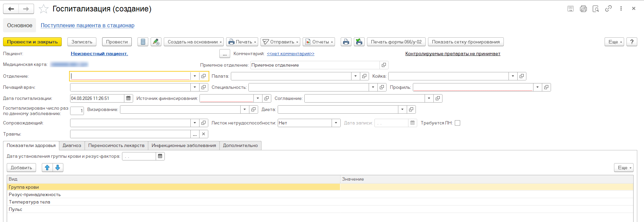644x222 pixels.
Task: Open Переносимость лекарств tab
Action: pyautogui.click(x=116, y=145)
